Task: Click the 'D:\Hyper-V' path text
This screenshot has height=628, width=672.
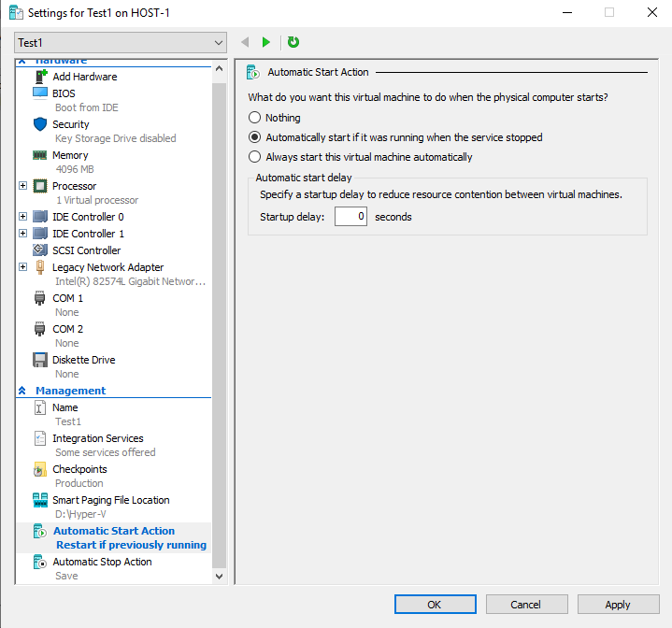Action: pos(80,514)
